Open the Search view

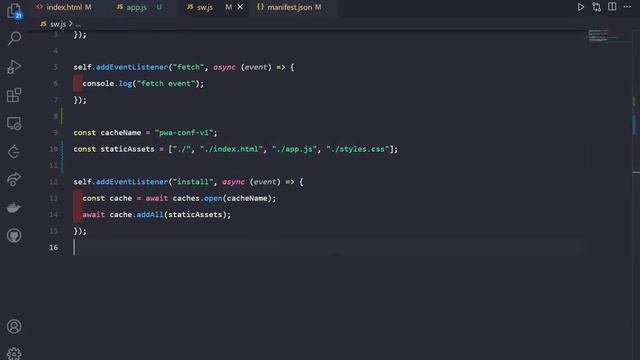[x=14, y=39]
